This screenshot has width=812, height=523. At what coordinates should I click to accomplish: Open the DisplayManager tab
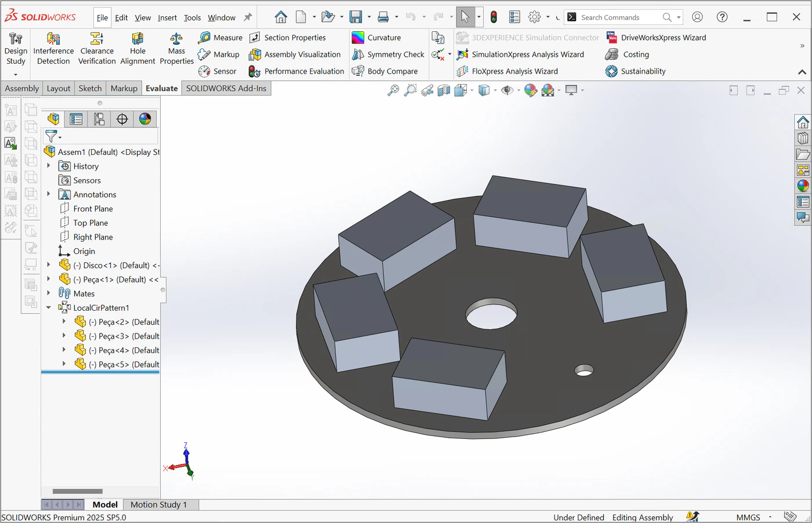(x=145, y=119)
